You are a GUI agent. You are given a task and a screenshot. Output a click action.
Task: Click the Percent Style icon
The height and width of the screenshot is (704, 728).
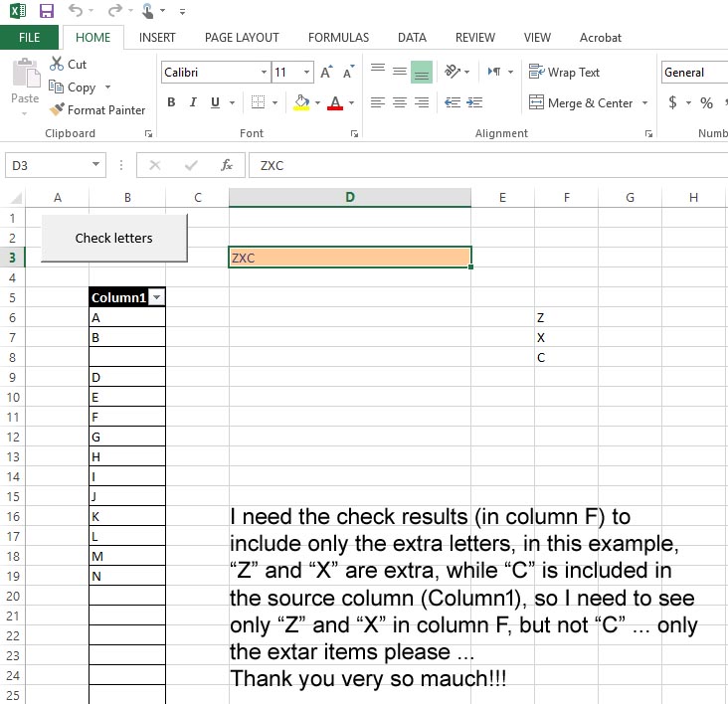tap(707, 102)
